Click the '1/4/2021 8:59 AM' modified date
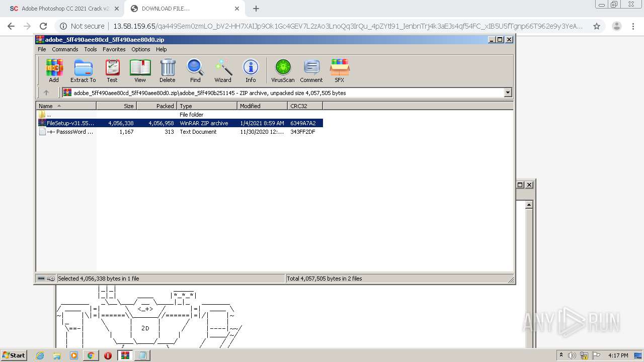 [x=262, y=123]
